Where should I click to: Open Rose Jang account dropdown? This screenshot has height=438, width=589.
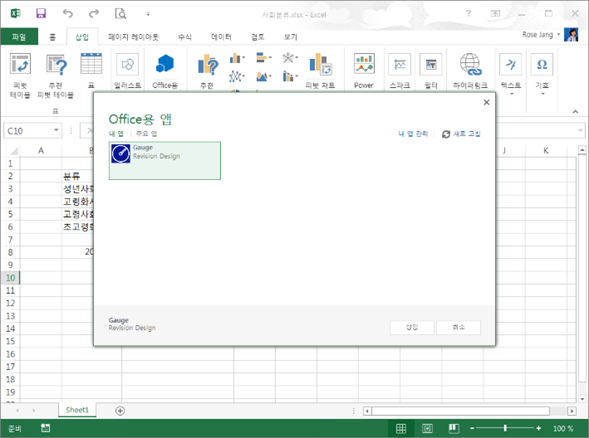541,35
